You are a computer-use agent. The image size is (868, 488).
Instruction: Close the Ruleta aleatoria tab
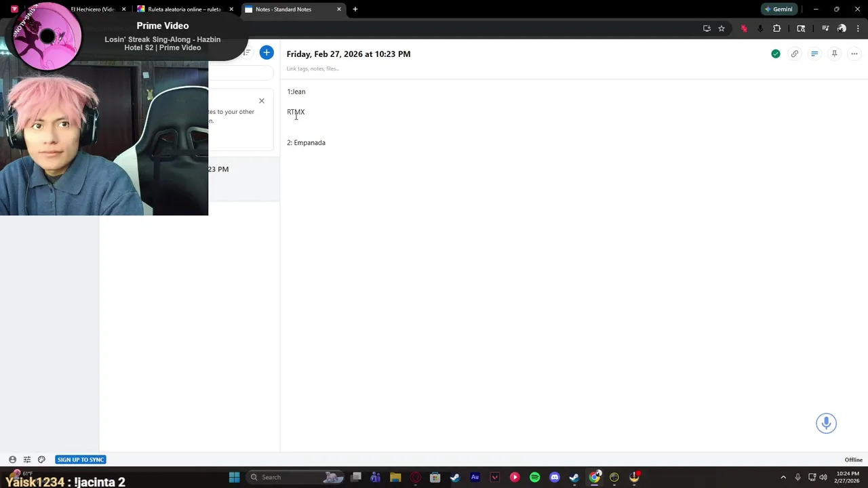(x=231, y=9)
